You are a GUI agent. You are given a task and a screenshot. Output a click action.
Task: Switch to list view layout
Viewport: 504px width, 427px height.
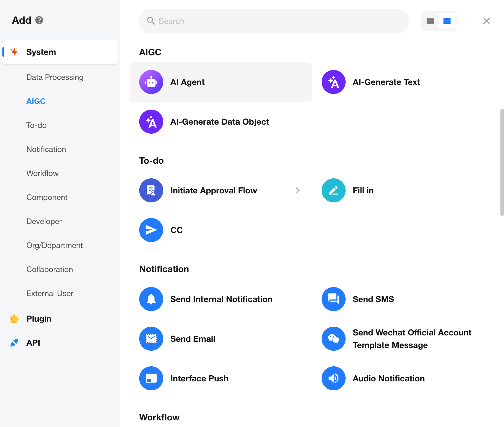430,21
